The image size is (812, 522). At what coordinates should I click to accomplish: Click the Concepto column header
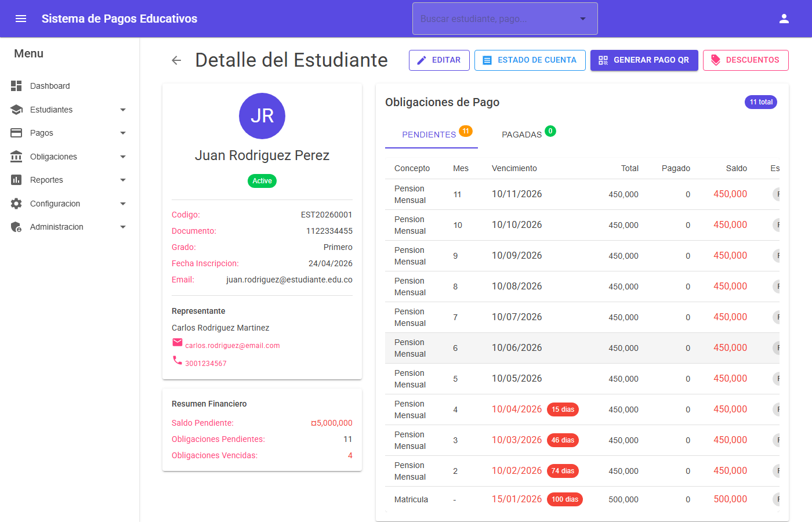pyautogui.click(x=412, y=168)
